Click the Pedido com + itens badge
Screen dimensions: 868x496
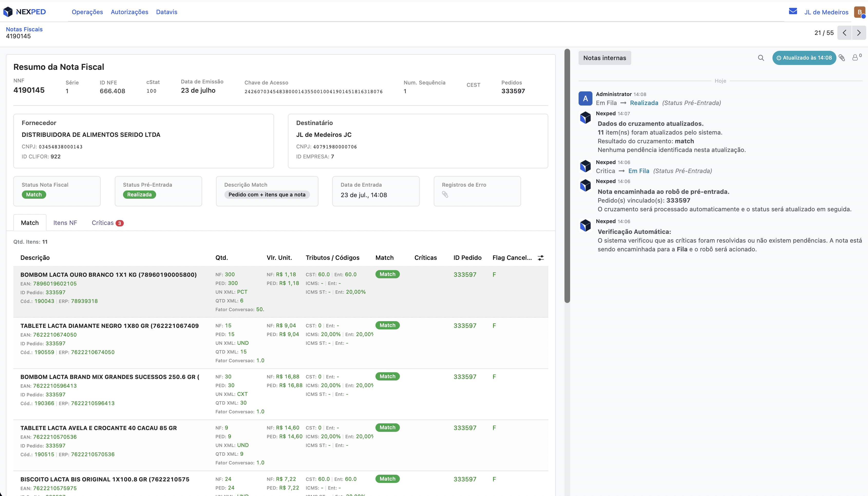(x=267, y=195)
